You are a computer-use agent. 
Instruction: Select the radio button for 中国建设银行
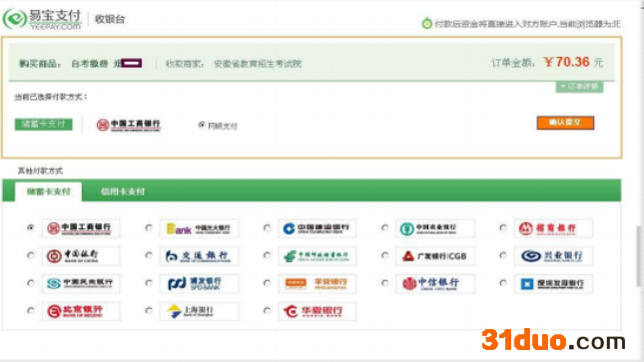click(267, 227)
